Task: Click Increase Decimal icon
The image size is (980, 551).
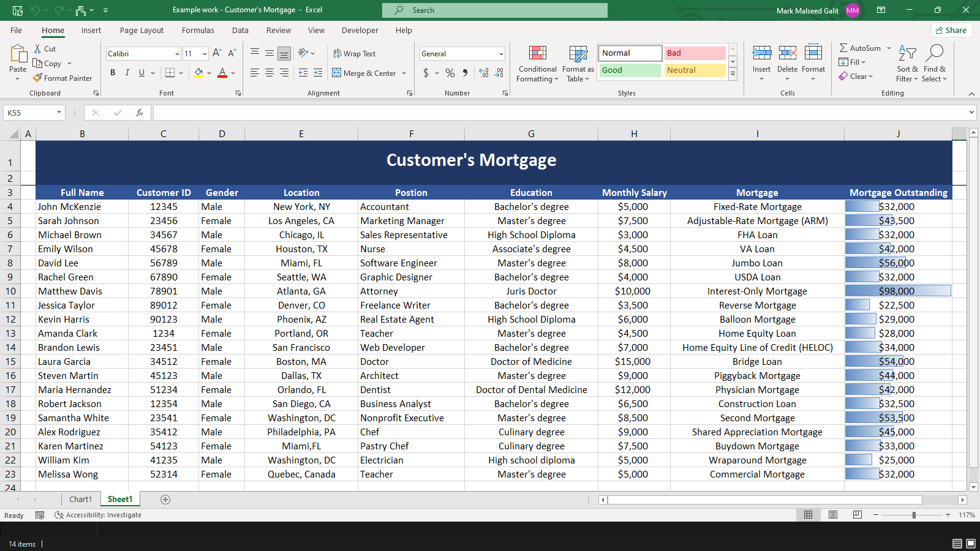Action: [x=484, y=73]
